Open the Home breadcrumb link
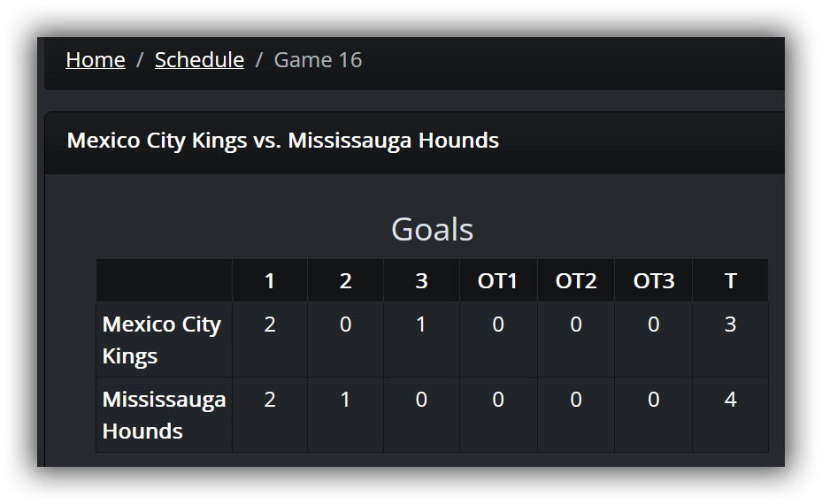This screenshot has width=822, height=504. 96,60
